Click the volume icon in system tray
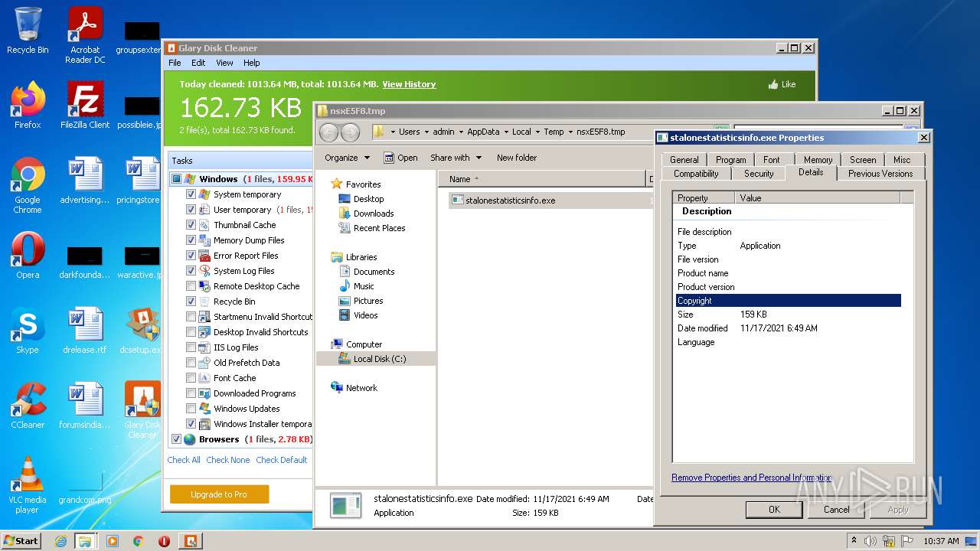The image size is (980, 551). point(871,541)
